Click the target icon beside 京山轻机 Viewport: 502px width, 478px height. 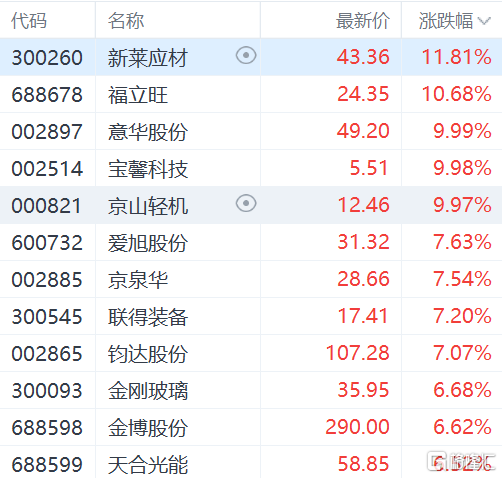tap(246, 204)
